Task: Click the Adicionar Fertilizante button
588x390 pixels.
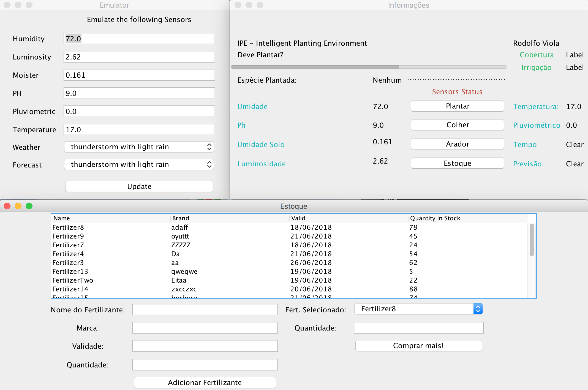Action: (205, 383)
